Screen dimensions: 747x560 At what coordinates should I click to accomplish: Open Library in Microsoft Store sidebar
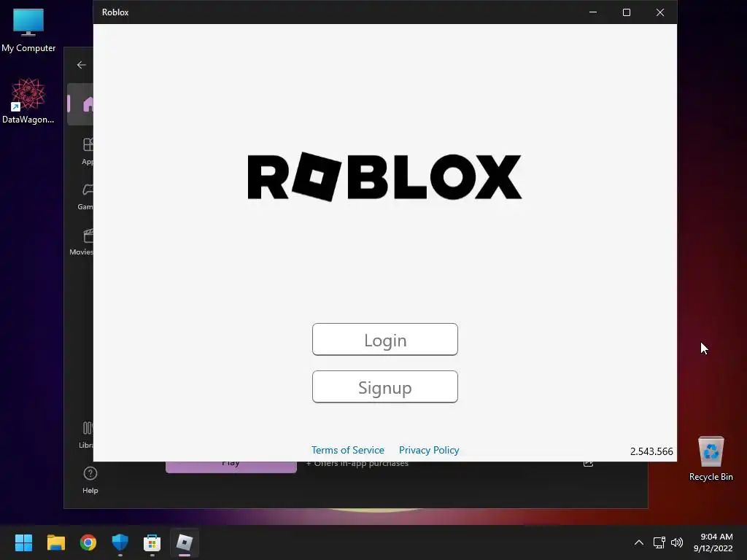[x=86, y=435]
